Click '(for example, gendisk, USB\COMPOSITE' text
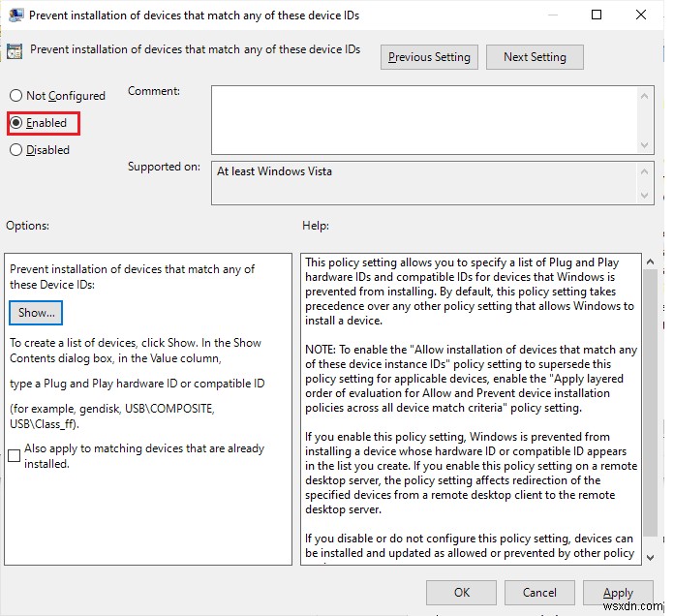Screen dimensions: 674x616 [x=112, y=416]
